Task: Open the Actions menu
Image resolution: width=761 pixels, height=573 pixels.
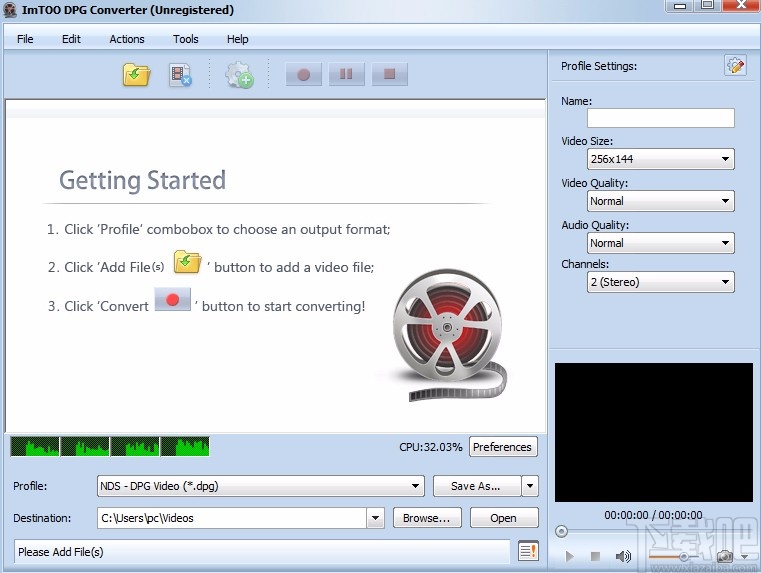Action: (x=127, y=39)
